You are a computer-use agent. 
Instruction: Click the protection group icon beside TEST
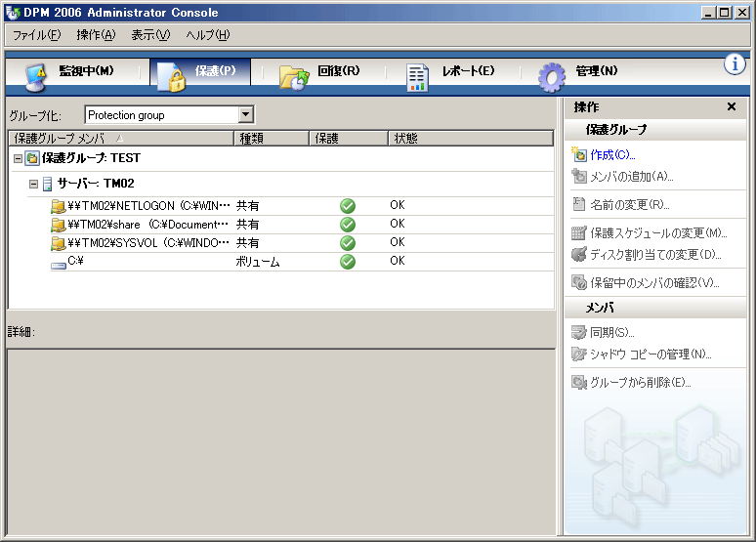click(32, 158)
